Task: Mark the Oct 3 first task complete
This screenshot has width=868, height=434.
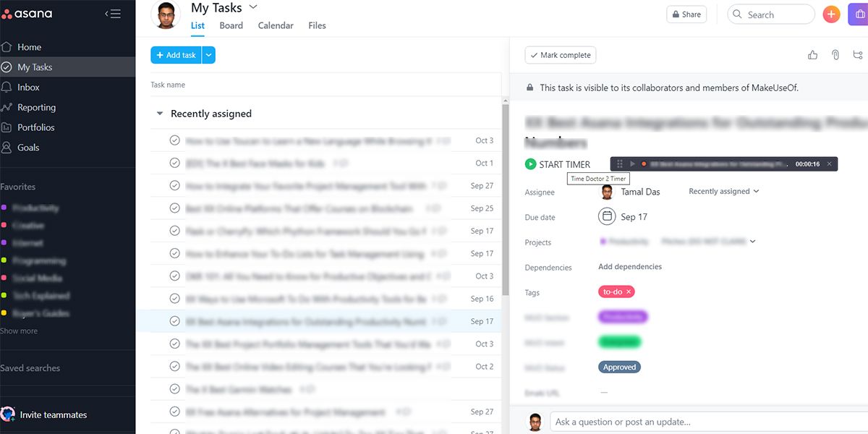Action: 174,140
